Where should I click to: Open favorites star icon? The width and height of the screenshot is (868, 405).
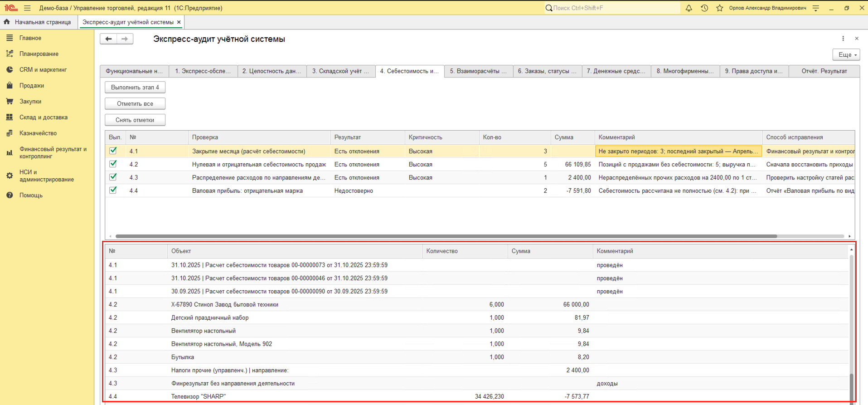click(720, 8)
